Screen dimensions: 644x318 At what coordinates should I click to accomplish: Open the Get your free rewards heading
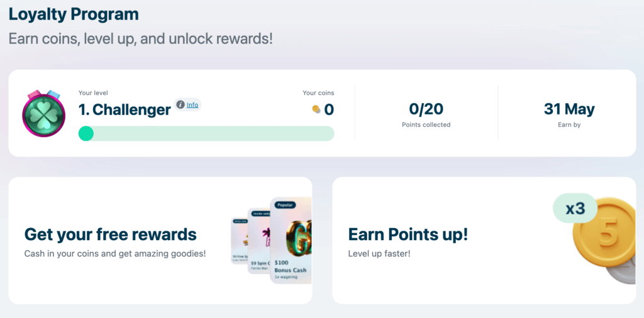(111, 235)
